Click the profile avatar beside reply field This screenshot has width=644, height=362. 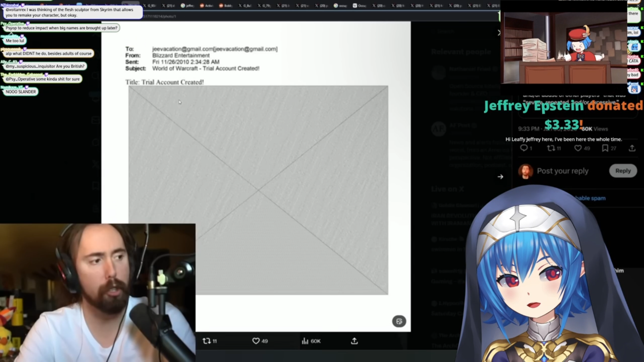coord(526,171)
